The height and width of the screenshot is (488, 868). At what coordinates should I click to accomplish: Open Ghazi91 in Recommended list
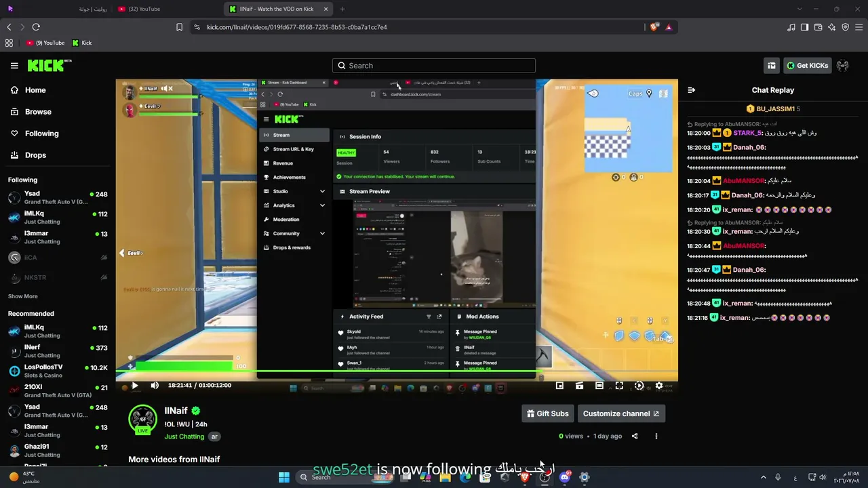[58, 450]
